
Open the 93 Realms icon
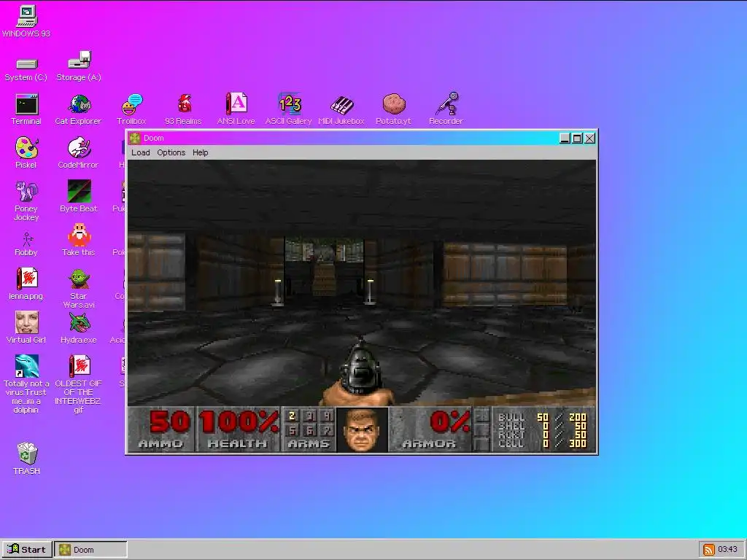(x=183, y=109)
